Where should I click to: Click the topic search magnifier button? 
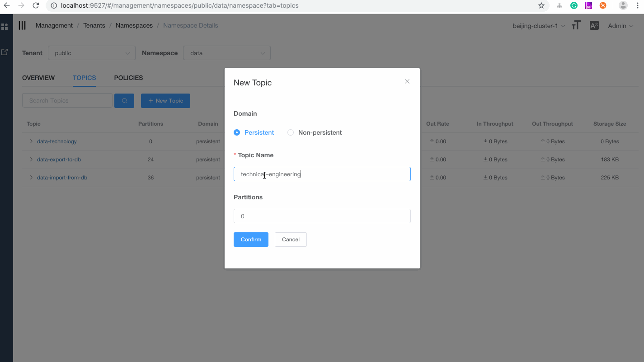[124, 100]
